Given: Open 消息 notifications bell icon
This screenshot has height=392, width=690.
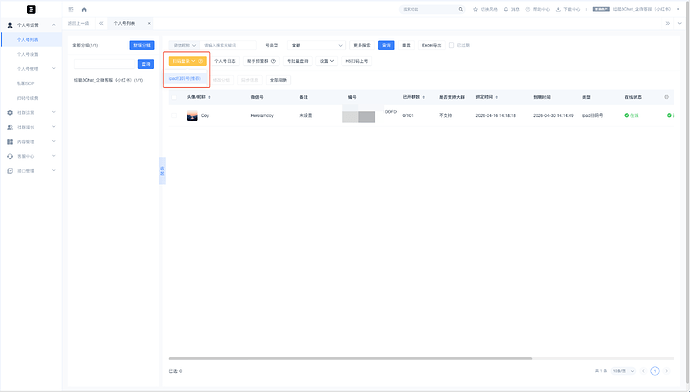Looking at the screenshot, I should [506, 9].
